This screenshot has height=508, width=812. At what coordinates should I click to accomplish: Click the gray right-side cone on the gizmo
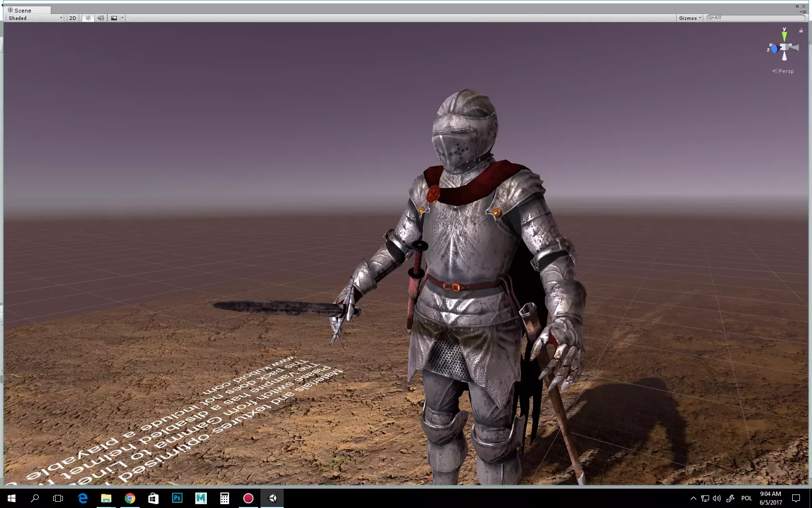click(x=794, y=47)
